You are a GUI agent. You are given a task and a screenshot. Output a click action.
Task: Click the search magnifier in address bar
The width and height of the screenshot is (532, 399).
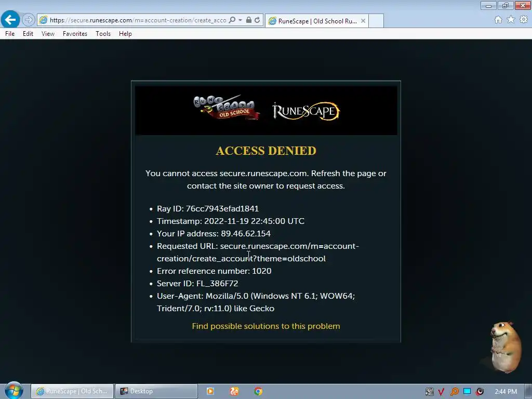pos(232,20)
